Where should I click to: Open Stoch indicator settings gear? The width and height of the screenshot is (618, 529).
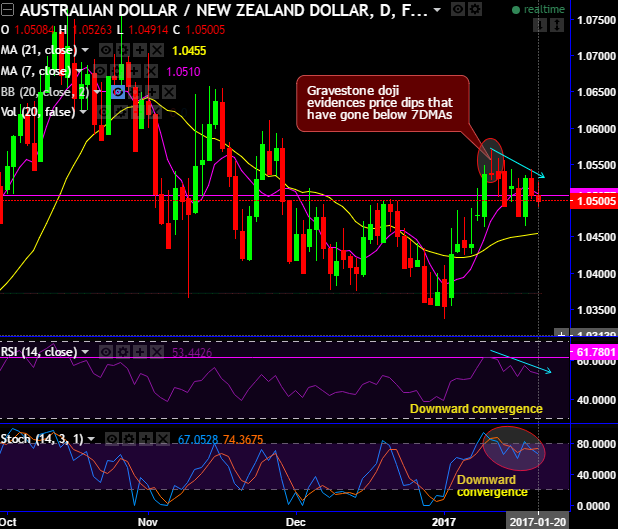129,439
